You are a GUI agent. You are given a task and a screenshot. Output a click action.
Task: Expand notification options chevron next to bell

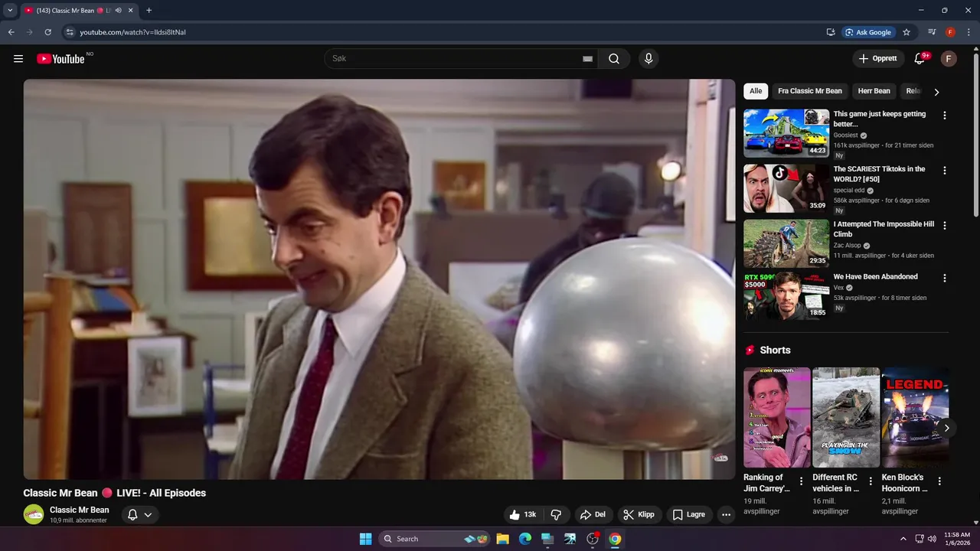pyautogui.click(x=148, y=515)
